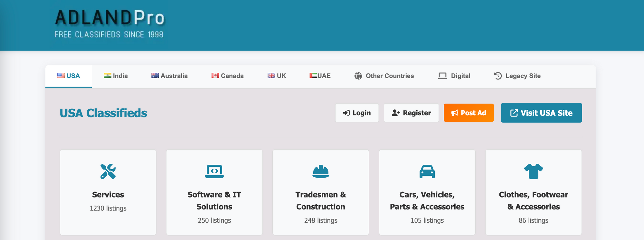Click the history clock Legacy Site icon
This screenshot has height=240, width=644.
498,76
